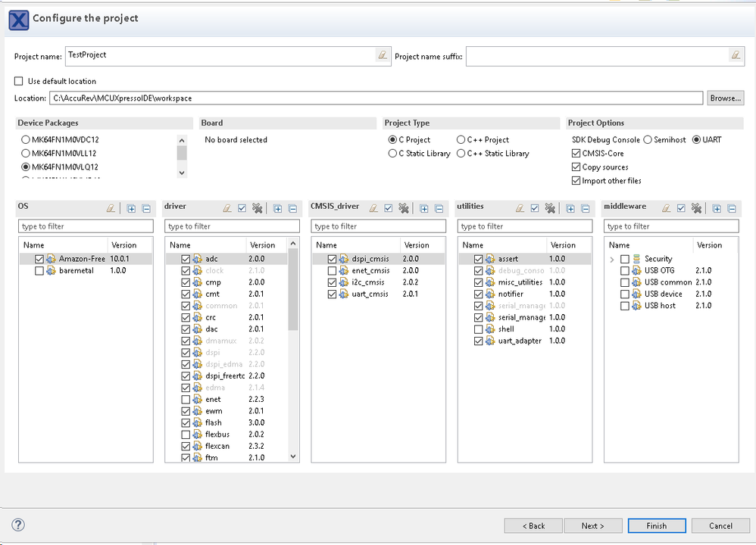Image resolution: width=756 pixels, height=545 pixels.
Task: Expand the Security middleware tree node
Action: point(612,259)
